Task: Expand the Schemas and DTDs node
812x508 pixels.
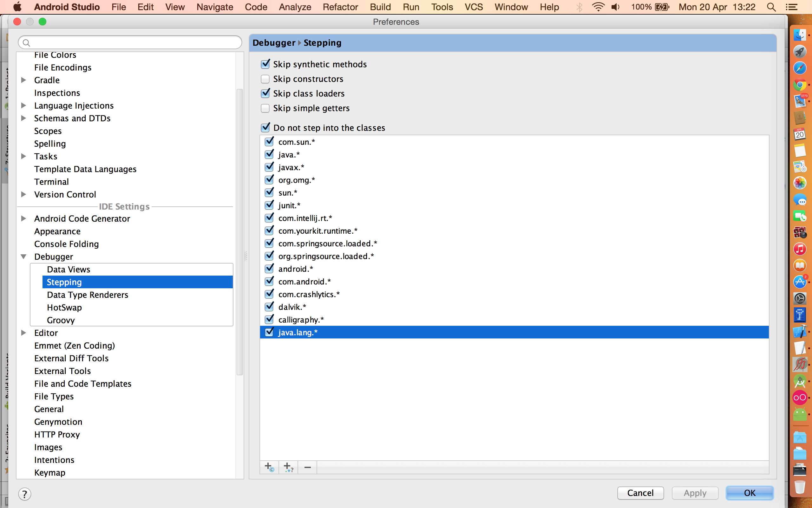Action: click(x=23, y=118)
